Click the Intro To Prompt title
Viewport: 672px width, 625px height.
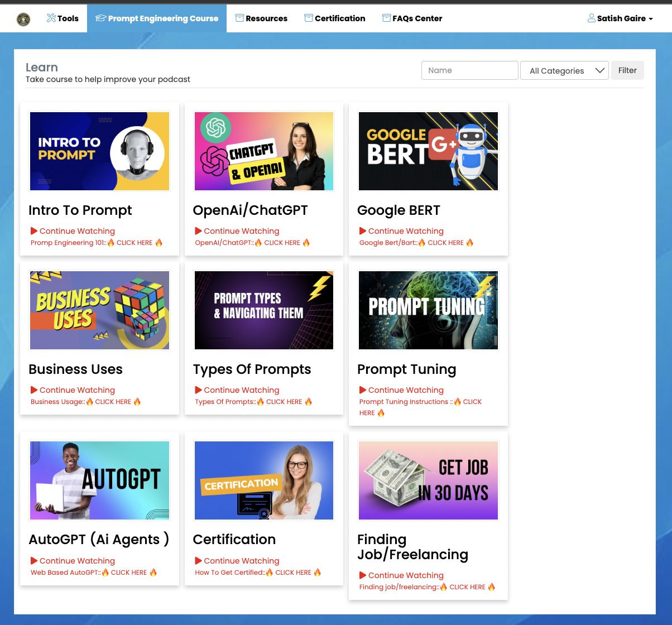click(80, 210)
